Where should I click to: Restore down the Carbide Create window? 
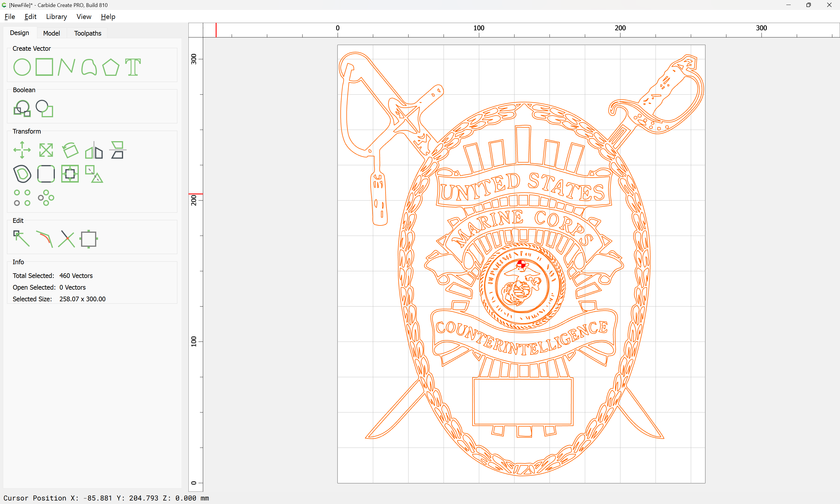tap(808, 5)
